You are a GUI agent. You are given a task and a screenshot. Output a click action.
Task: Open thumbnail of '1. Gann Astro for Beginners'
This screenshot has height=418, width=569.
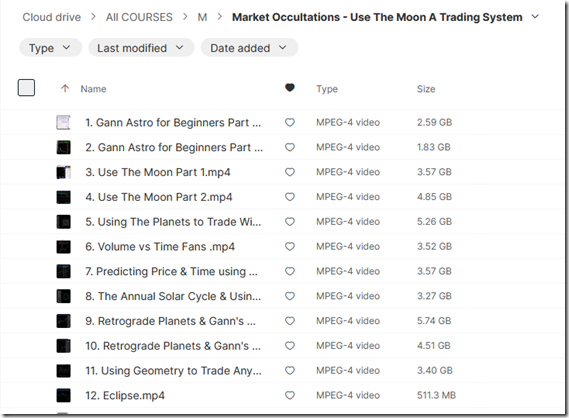click(64, 123)
